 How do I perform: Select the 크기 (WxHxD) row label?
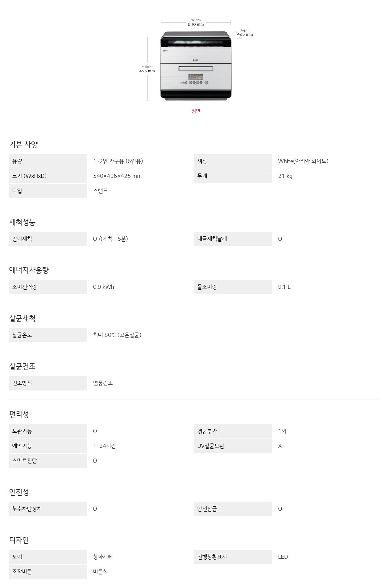(x=48, y=176)
